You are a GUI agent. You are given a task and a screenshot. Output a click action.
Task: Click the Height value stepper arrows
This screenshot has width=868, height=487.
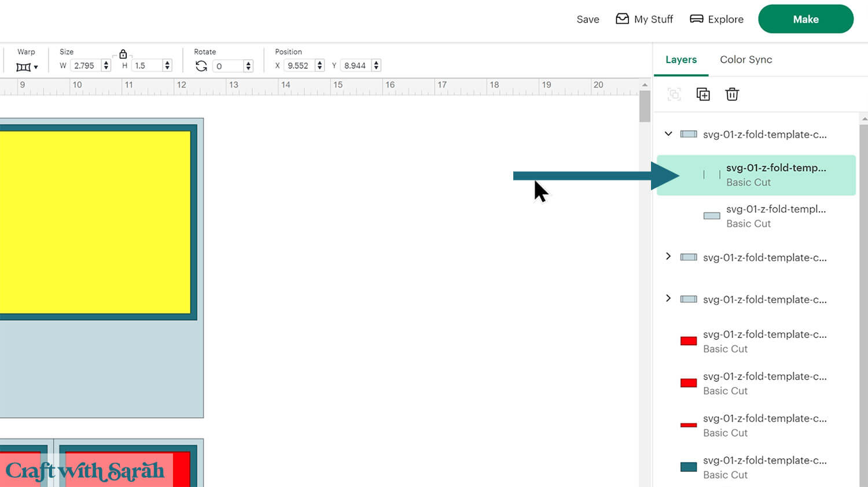pyautogui.click(x=167, y=66)
